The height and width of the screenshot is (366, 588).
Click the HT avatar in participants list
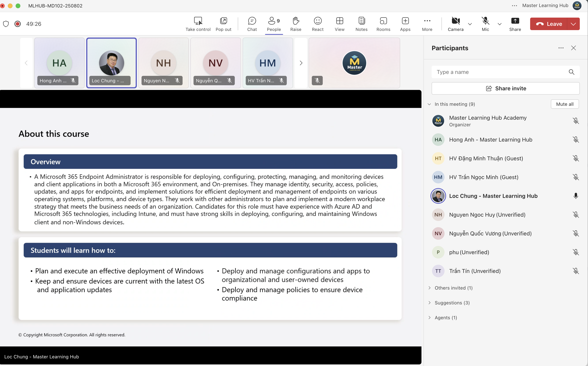pos(438,158)
